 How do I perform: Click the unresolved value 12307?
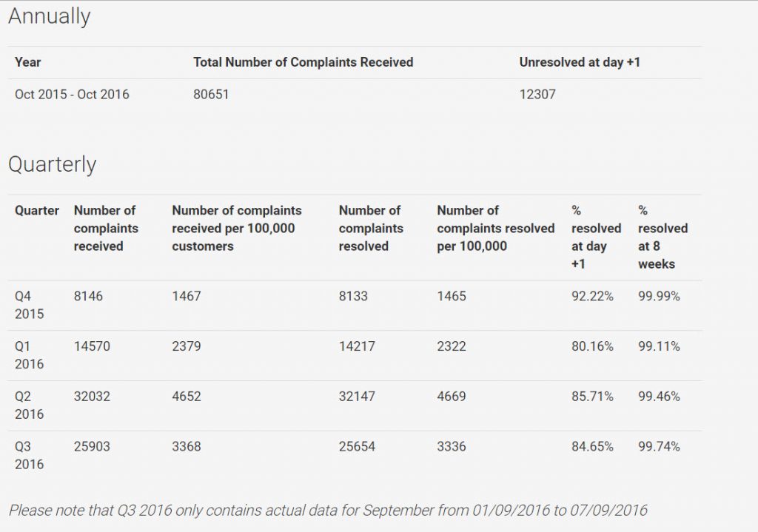click(x=537, y=95)
